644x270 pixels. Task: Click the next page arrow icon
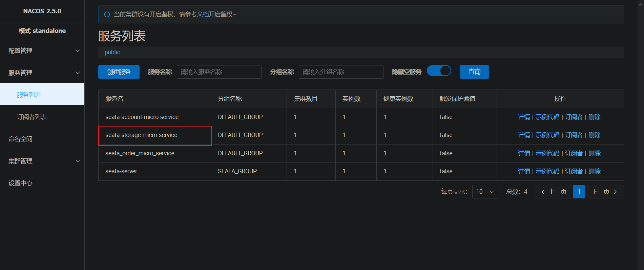click(x=616, y=192)
